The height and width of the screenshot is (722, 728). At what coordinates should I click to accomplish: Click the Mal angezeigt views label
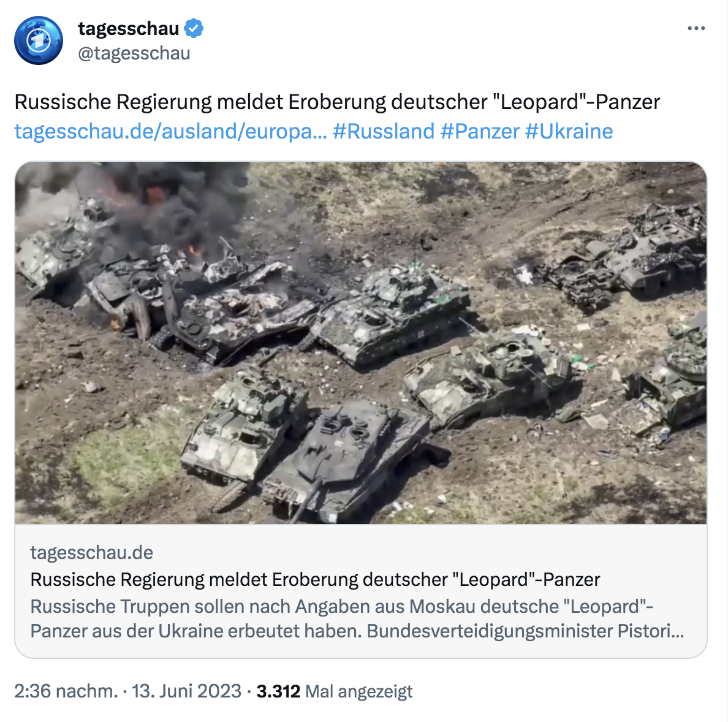pyautogui.click(x=359, y=691)
